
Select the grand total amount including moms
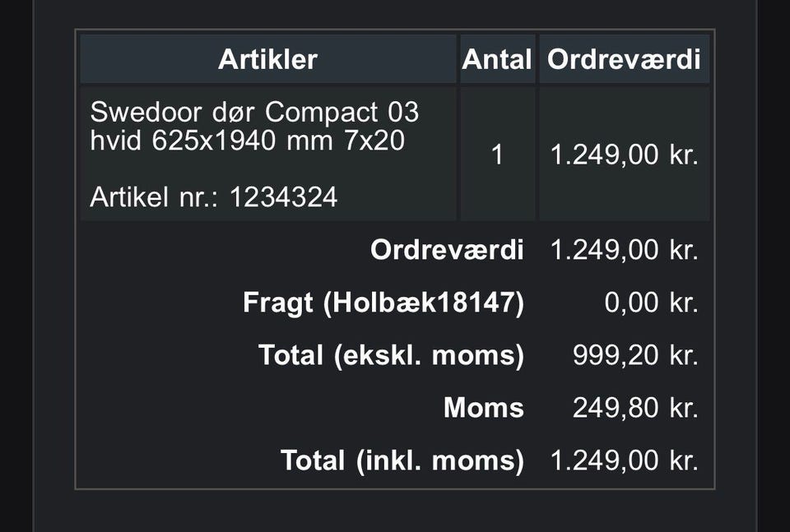pos(624,460)
